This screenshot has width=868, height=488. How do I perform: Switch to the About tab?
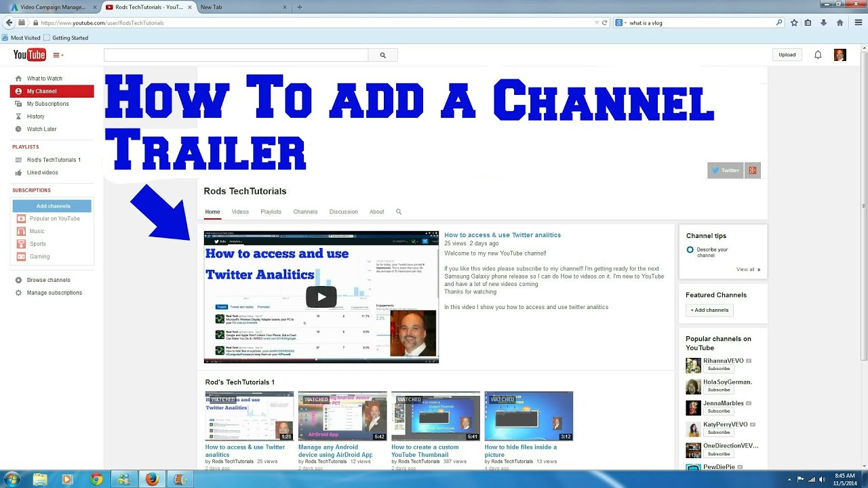[x=377, y=211]
